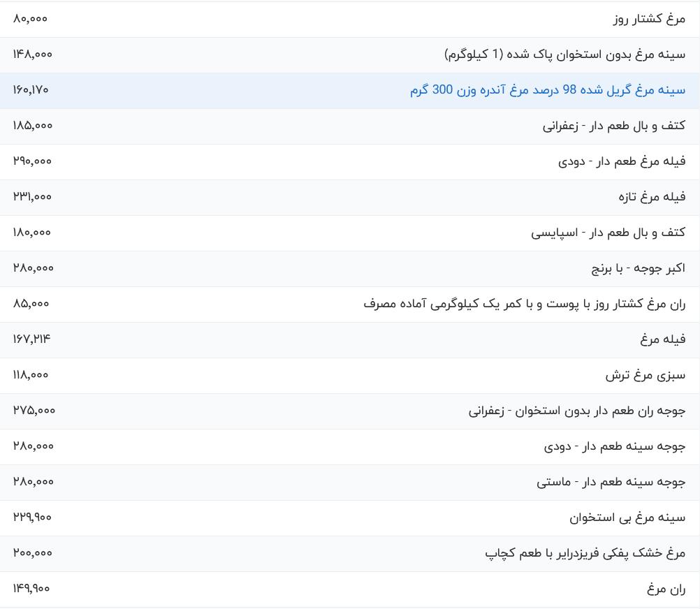Open the ران مرغ row priced ۱۴۹,۹۰۰
The width and height of the screenshot is (700, 609).
coord(350,589)
